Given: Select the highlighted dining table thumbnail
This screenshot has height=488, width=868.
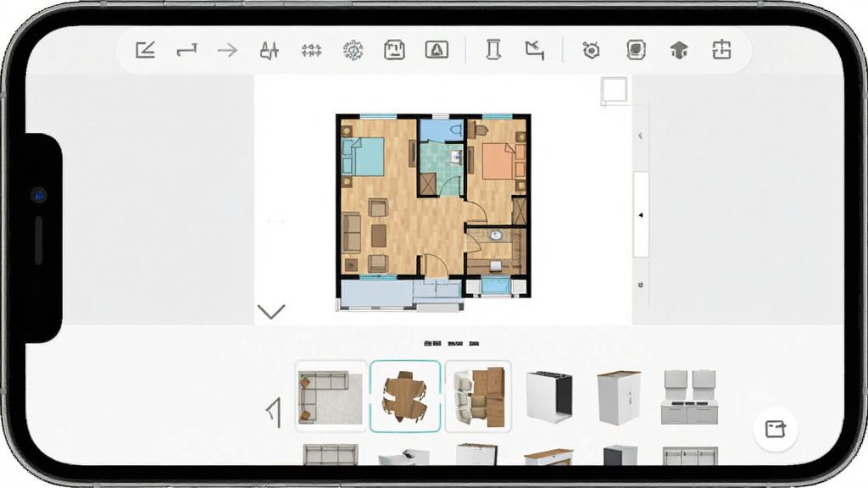Looking at the screenshot, I should click(x=405, y=396).
